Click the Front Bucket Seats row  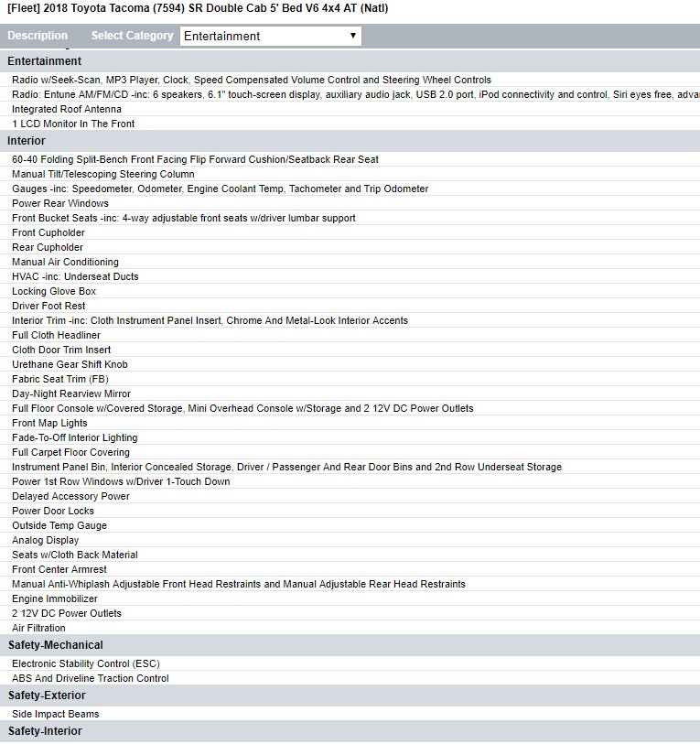pyautogui.click(x=350, y=219)
